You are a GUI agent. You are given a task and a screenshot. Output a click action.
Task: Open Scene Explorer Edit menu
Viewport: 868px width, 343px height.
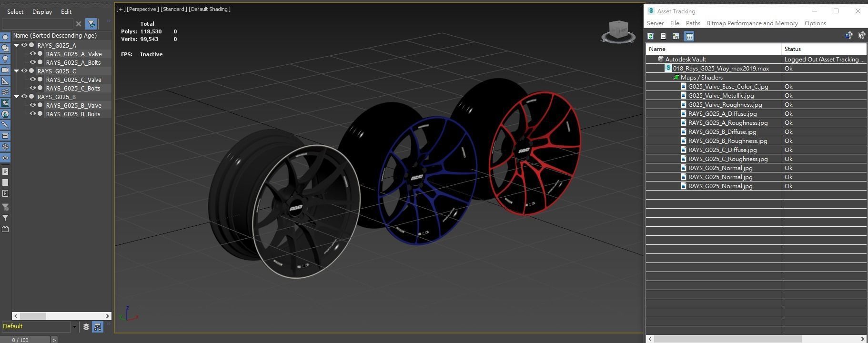click(66, 11)
